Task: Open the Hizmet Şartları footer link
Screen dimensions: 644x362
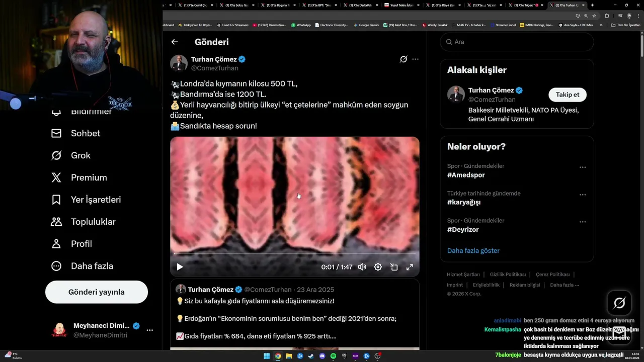Action: tap(463, 275)
